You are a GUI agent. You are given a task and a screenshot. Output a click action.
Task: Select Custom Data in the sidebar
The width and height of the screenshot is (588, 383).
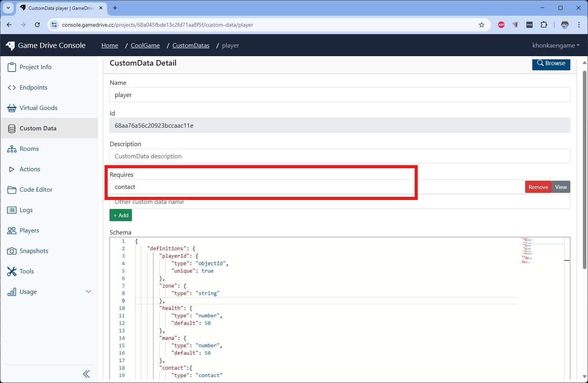pyautogui.click(x=38, y=128)
